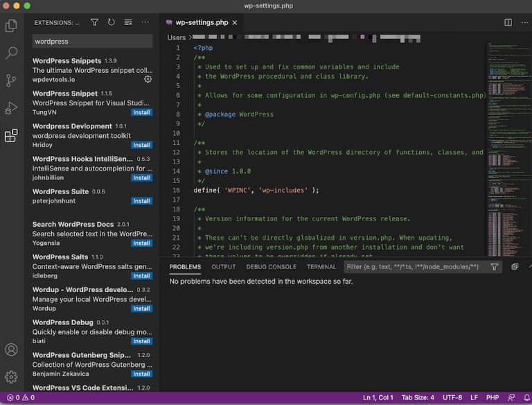Change PHP language mode

click(x=493, y=397)
